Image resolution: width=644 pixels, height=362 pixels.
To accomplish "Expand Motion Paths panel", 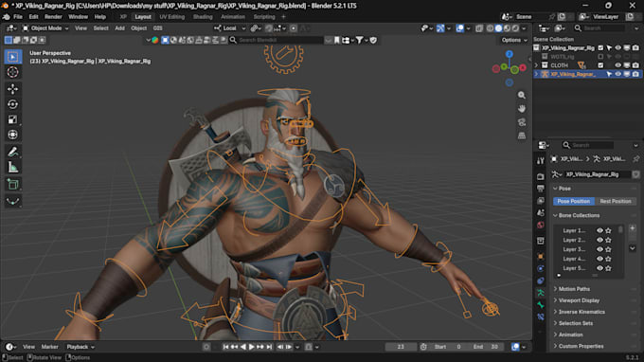I will tap(574, 289).
